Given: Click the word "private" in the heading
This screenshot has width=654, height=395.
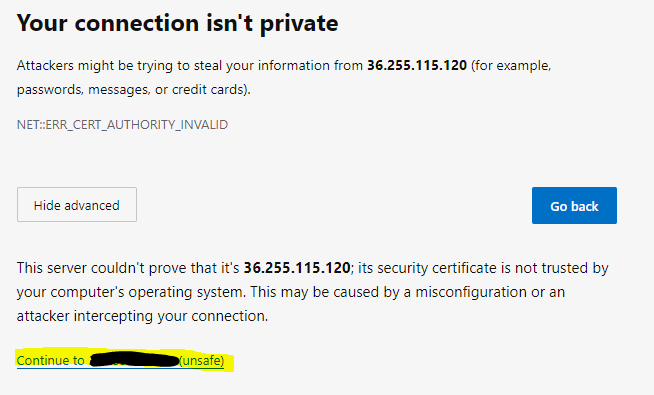Looking at the screenshot, I should (299, 24).
